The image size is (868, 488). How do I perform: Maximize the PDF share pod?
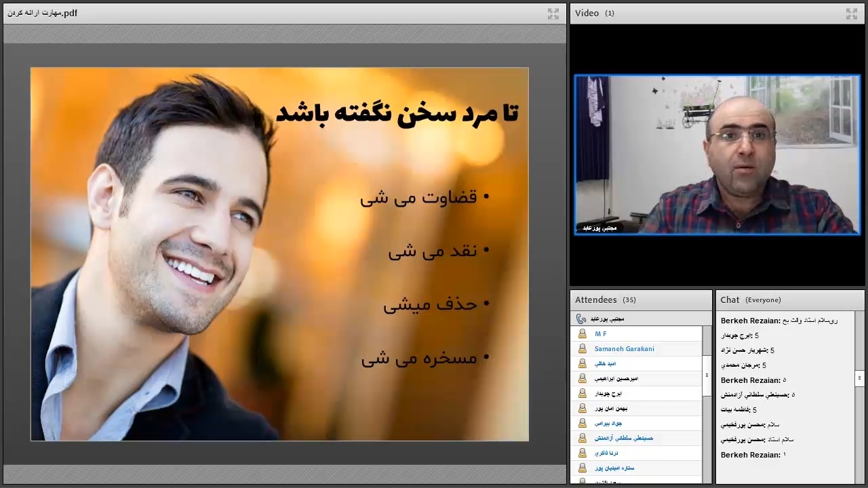point(553,14)
